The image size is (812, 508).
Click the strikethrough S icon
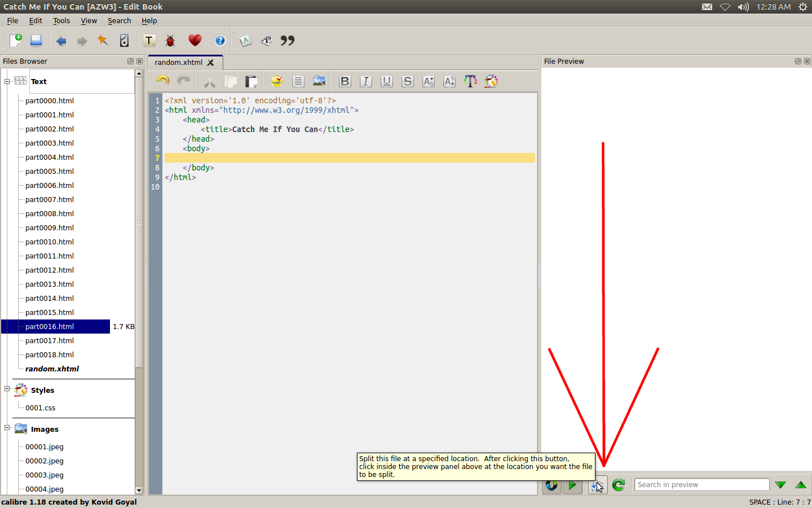tap(408, 81)
